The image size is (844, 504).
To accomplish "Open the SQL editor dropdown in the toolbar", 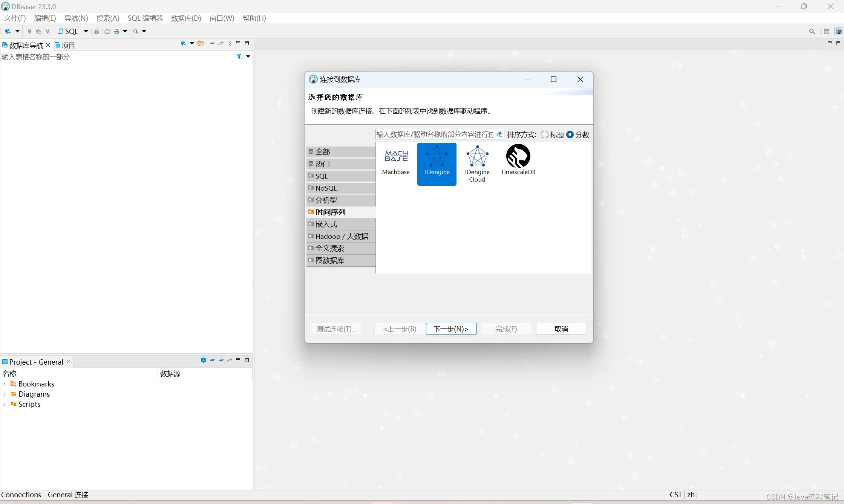I will click(86, 32).
